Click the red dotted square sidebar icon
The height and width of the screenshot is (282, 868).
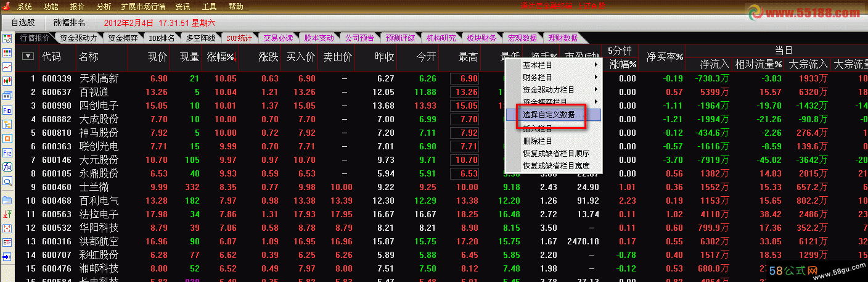coord(7,228)
